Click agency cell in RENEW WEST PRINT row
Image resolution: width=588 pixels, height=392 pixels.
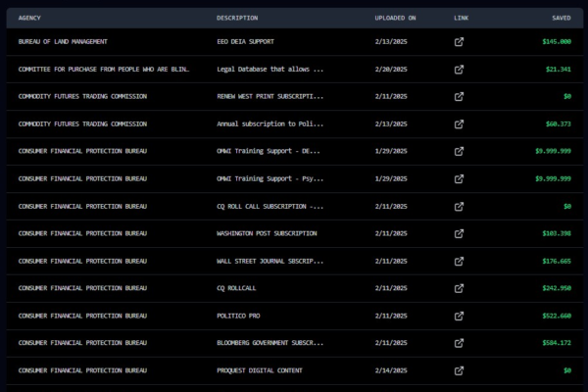(x=82, y=96)
